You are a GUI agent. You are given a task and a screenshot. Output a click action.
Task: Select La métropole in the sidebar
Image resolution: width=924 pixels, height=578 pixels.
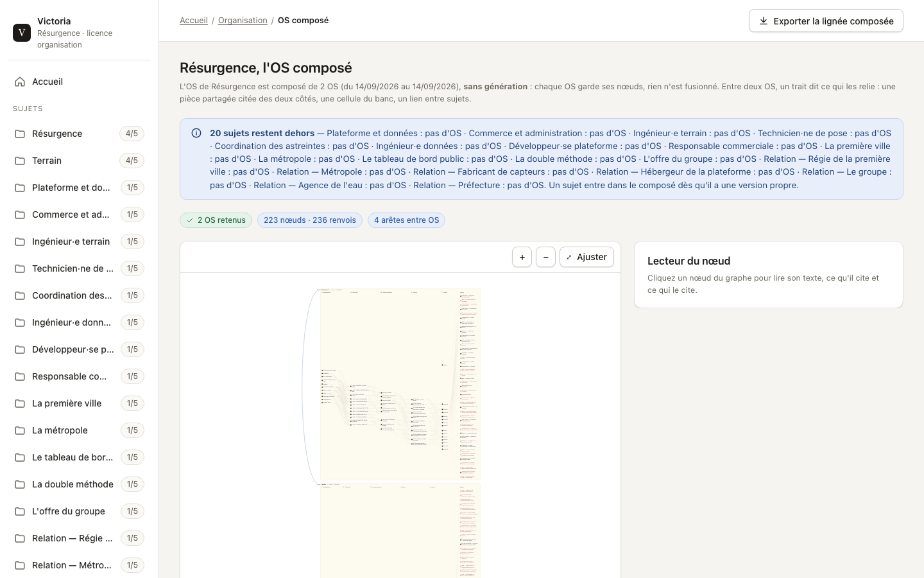[79, 430]
